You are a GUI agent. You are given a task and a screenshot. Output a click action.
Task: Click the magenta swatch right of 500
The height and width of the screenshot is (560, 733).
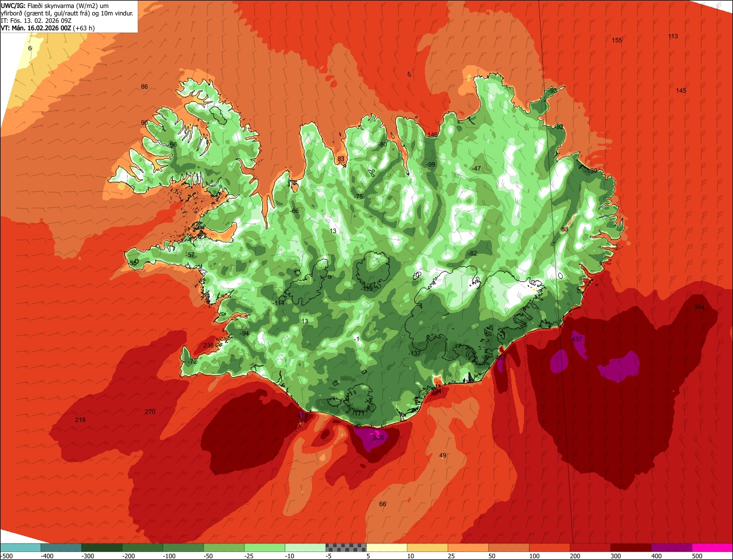pos(712,547)
